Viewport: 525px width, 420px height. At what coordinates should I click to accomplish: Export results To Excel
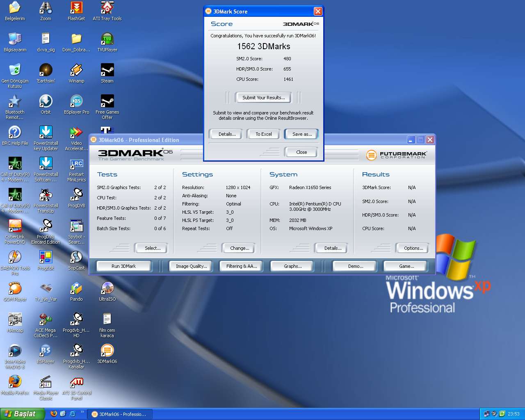tap(264, 134)
